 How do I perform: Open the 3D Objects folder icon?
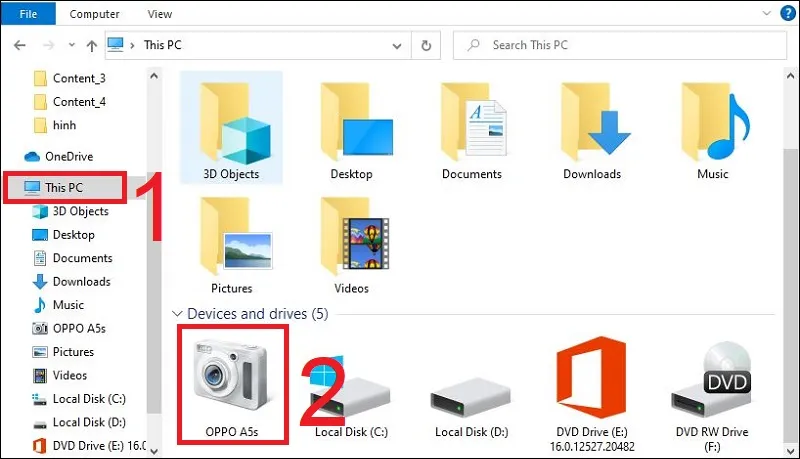[230, 125]
